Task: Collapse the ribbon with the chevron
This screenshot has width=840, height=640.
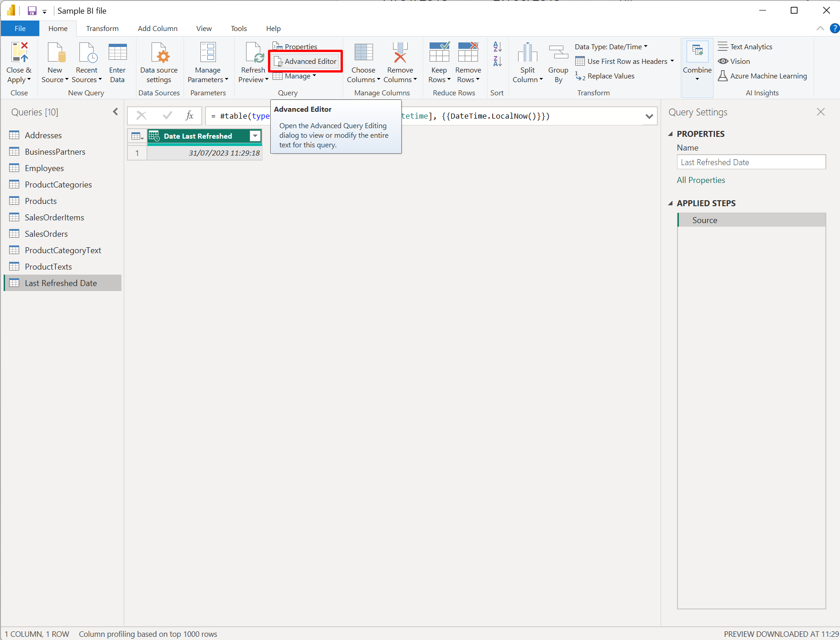Action: [x=820, y=28]
